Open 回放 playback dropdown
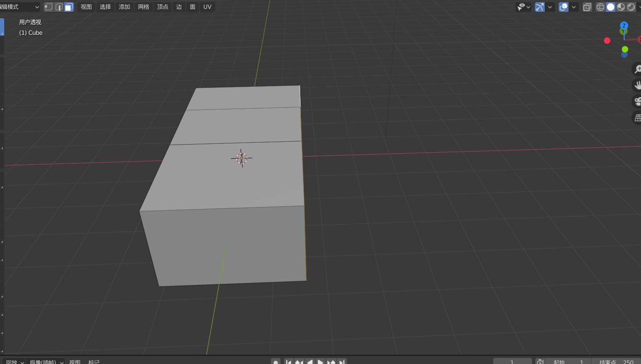Image resolution: width=641 pixels, height=364 pixels. (x=14, y=361)
